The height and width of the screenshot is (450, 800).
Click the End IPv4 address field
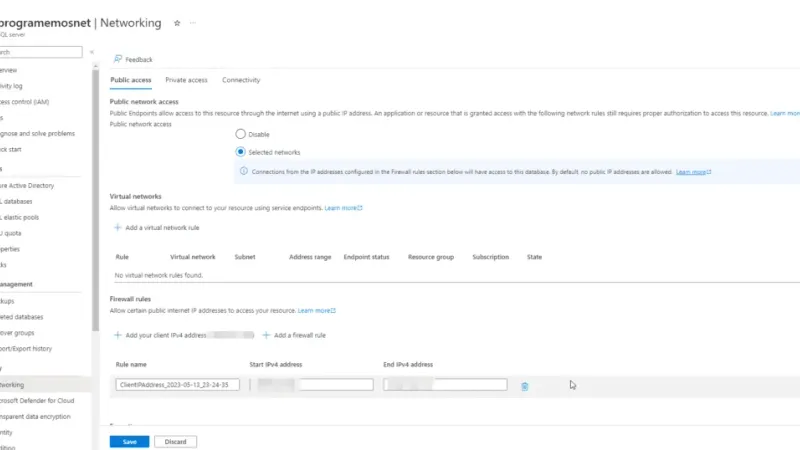[445, 385]
